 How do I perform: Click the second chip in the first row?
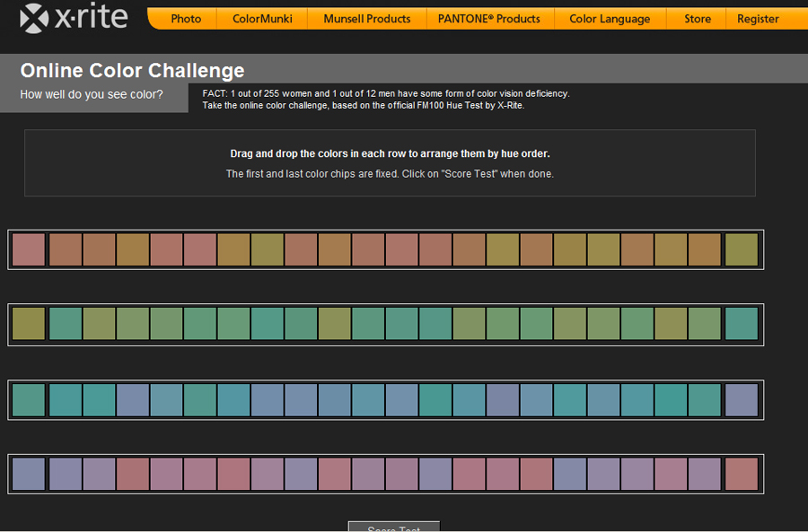(x=66, y=249)
